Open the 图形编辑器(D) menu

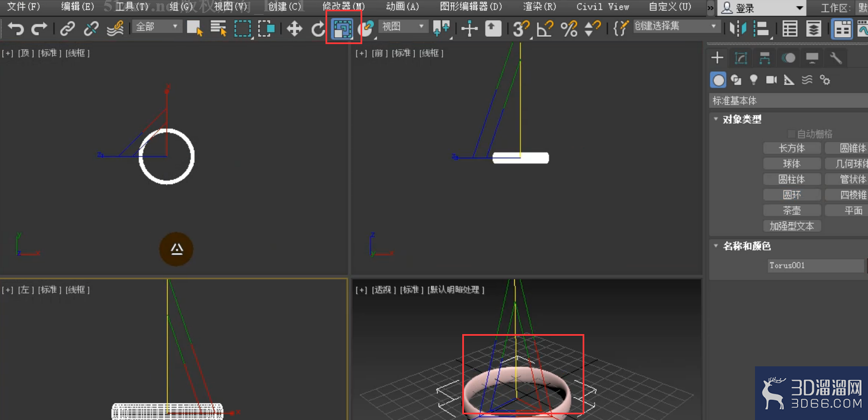(x=471, y=7)
